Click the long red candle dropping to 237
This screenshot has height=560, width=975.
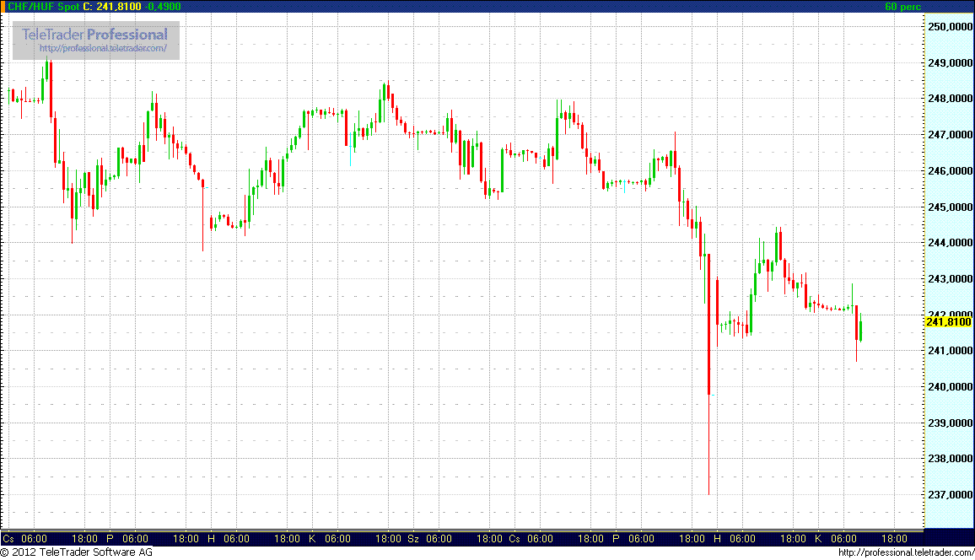[x=708, y=374]
